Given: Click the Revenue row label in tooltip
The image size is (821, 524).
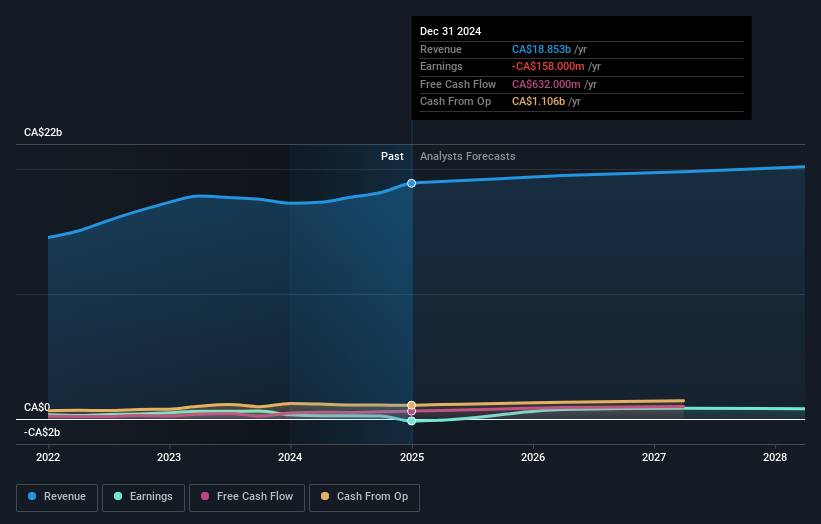Looking at the screenshot, I should click(x=441, y=49).
